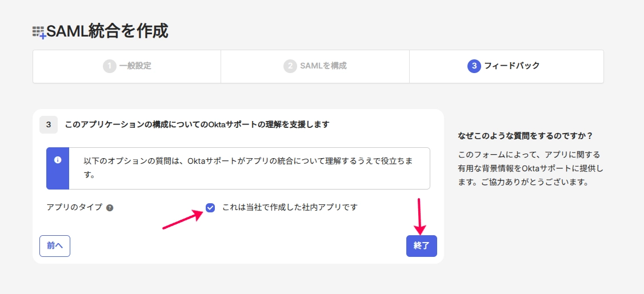
Task: Click the SAML統合を作成 page title
Action: [107, 31]
